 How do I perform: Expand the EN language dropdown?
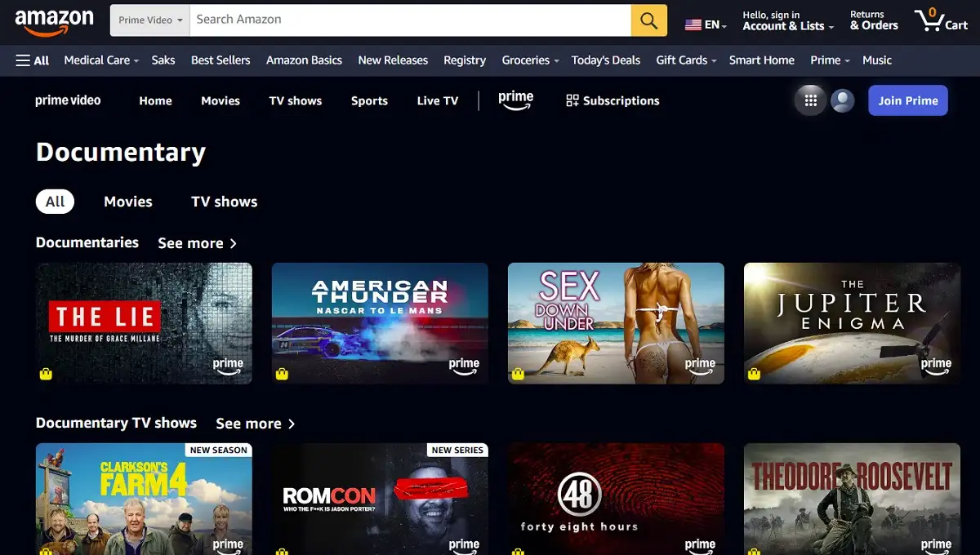click(706, 24)
